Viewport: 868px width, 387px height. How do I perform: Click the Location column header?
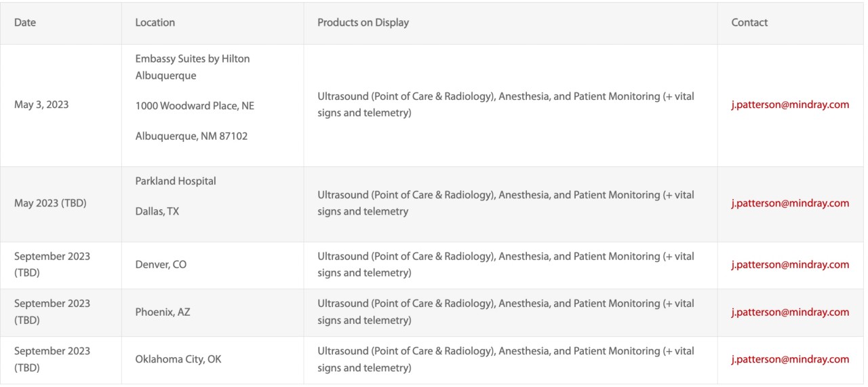pyautogui.click(x=155, y=22)
